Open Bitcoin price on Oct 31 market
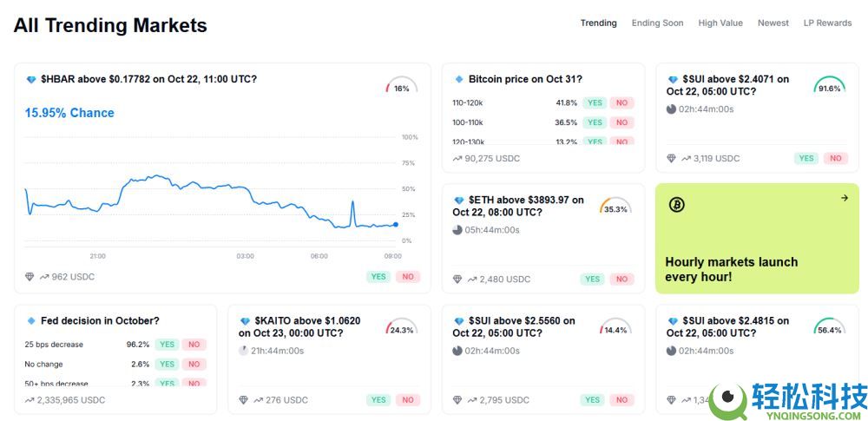868x421 pixels. pos(525,79)
